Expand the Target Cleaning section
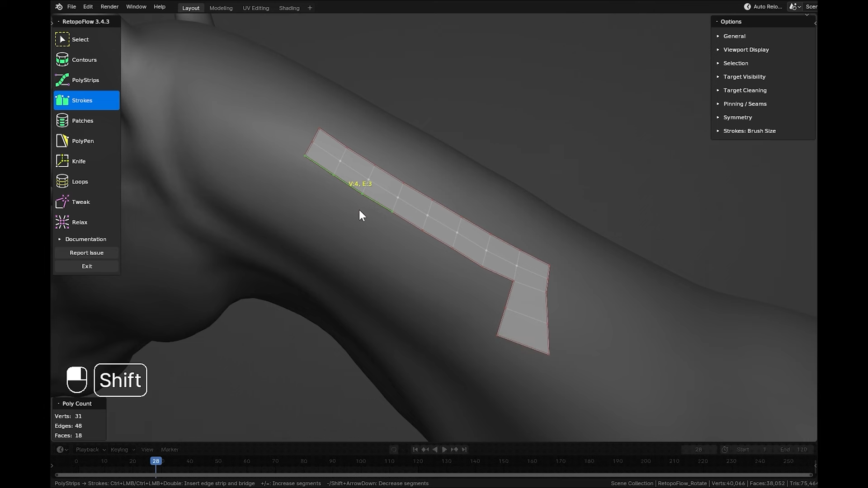Viewport: 868px width, 488px height. (745, 90)
